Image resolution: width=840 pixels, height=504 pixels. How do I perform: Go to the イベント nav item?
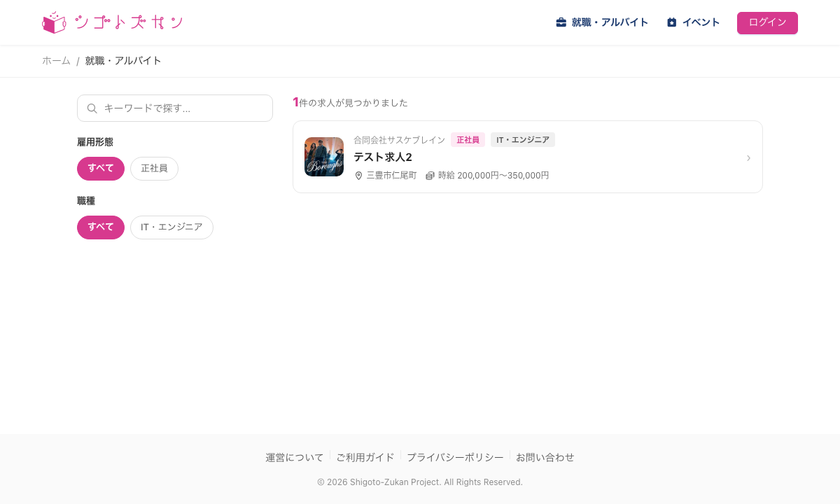(x=694, y=22)
